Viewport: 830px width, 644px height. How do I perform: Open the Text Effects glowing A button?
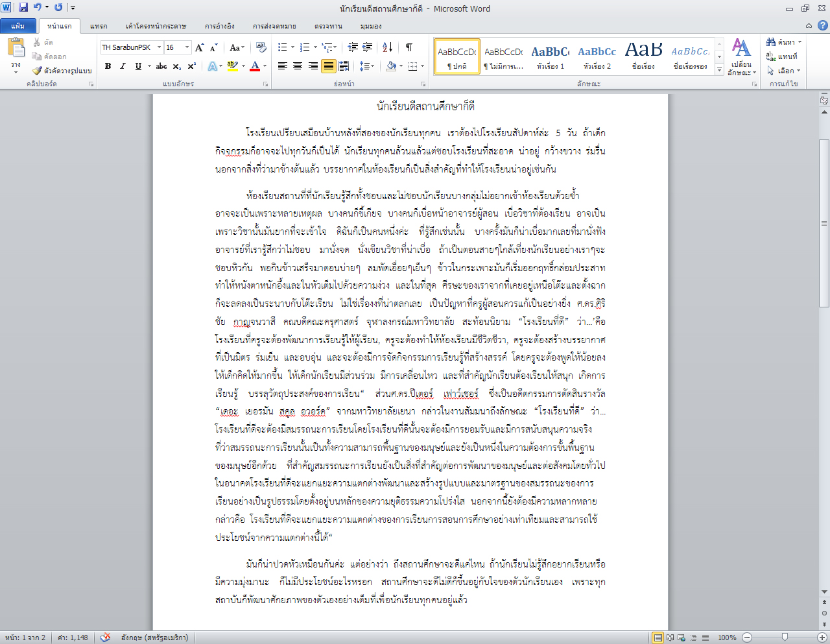(x=212, y=66)
